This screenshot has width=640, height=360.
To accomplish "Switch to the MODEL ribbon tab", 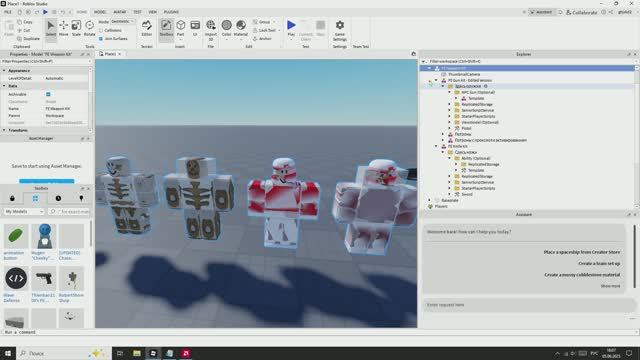I will [x=100, y=12].
